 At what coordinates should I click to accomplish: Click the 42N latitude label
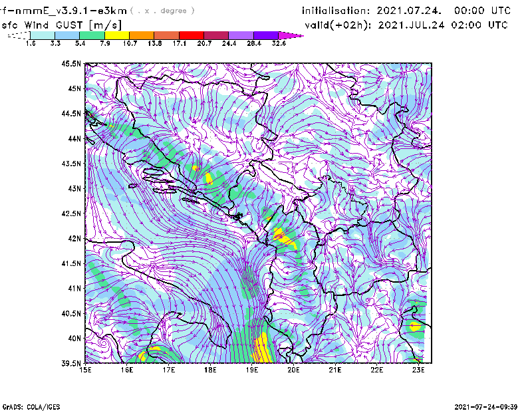pyautogui.click(x=74, y=238)
